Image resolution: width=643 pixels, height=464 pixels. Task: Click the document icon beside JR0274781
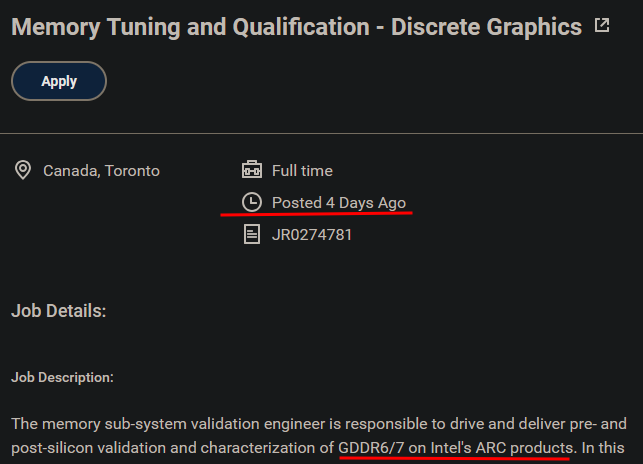(252, 235)
